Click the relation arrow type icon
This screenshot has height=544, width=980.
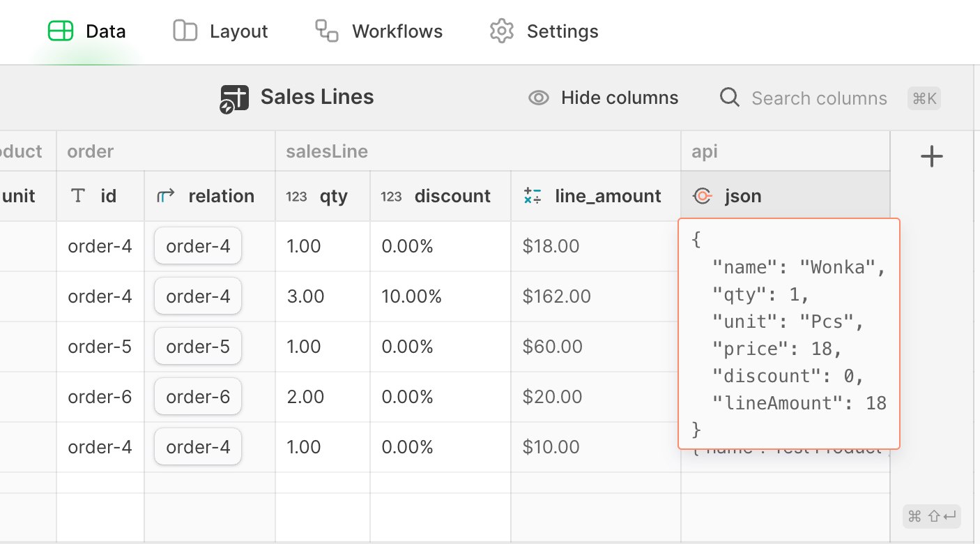point(165,197)
